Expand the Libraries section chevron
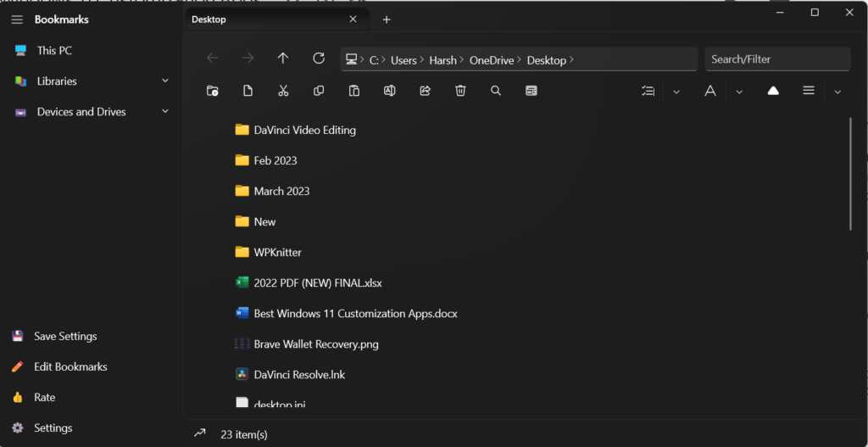Image resolution: width=868 pixels, height=447 pixels. coord(165,81)
